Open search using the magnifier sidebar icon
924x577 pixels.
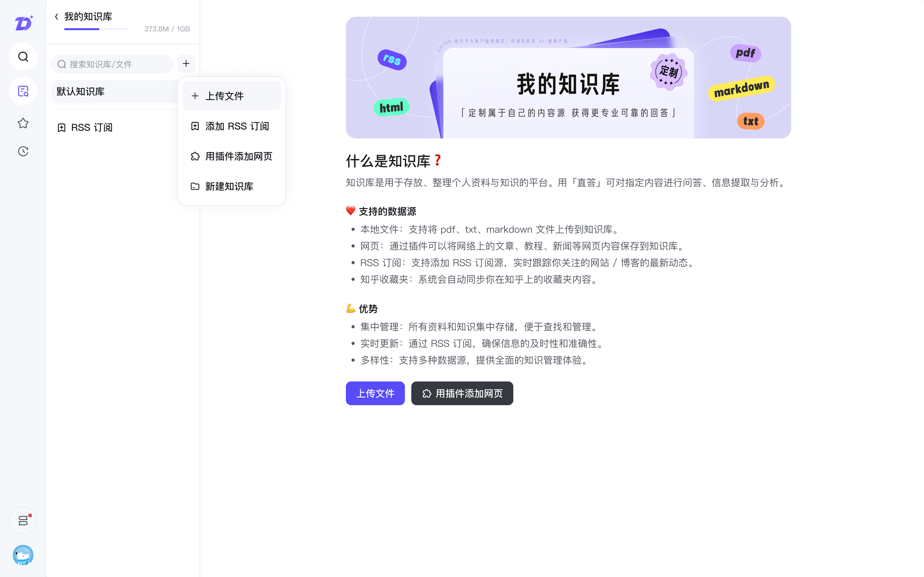pyautogui.click(x=23, y=56)
